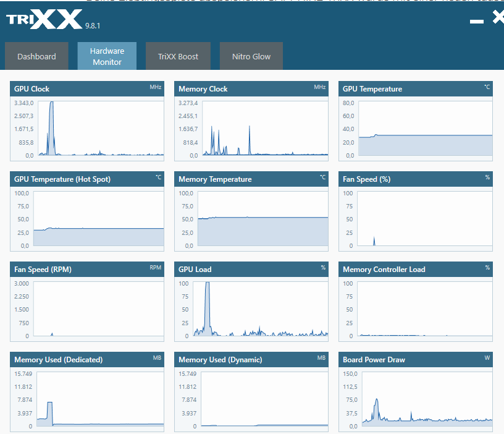Click the 80,0 value on GPU Temperature axis
The height and width of the screenshot is (434, 504).
coord(348,103)
